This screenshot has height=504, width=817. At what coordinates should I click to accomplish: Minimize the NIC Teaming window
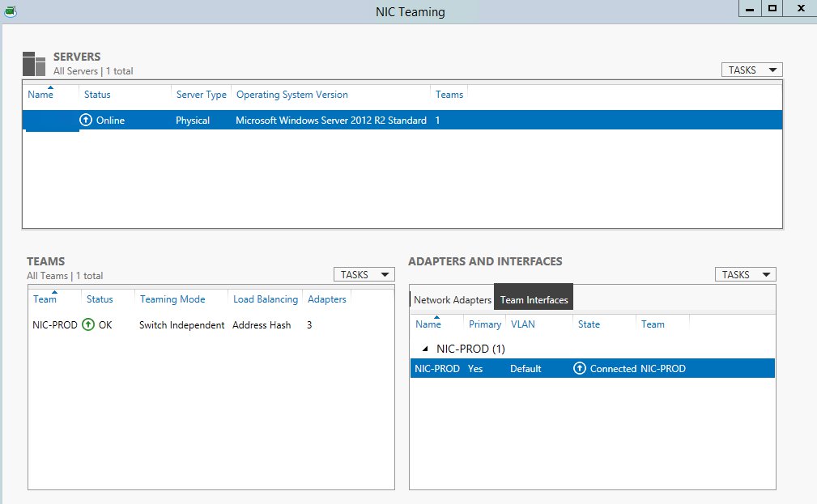pyautogui.click(x=750, y=8)
